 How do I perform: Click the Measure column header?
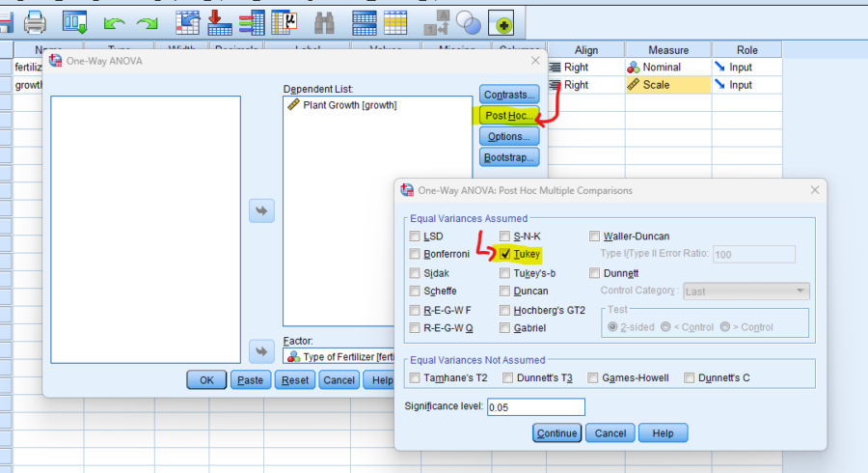[667, 50]
